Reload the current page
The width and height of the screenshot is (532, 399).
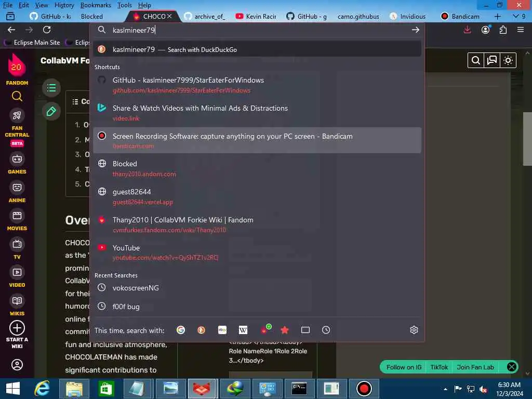(x=47, y=30)
